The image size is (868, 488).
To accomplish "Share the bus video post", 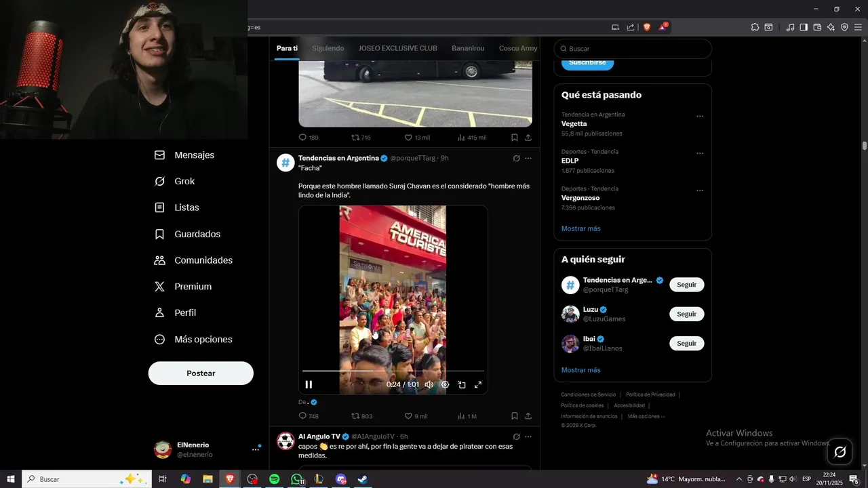I will tap(528, 138).
